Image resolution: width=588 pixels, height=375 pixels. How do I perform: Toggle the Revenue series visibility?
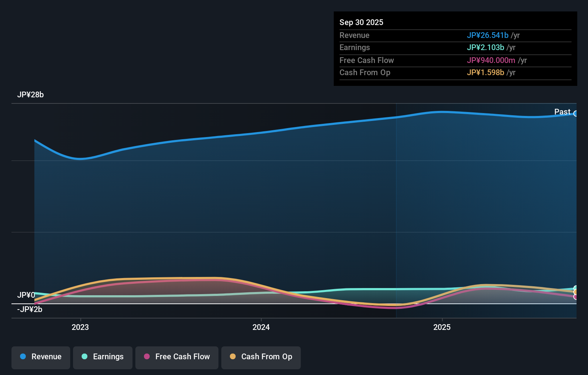click(x=40, y=357)
